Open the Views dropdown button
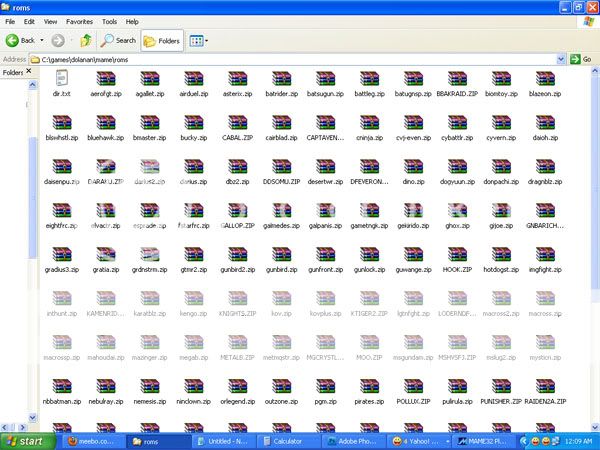This screenshot has height=450, width=600. pyautogui.click(x=199, y=41)
